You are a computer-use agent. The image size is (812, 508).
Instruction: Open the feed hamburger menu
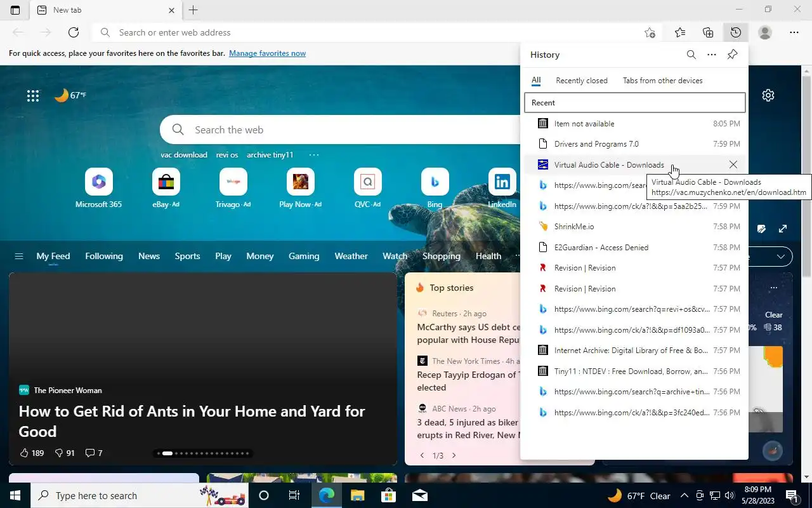click(x=19, y=256)
